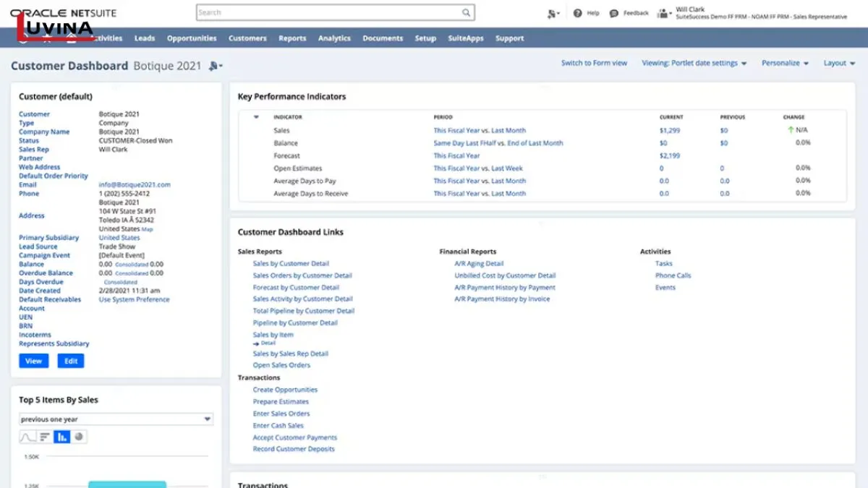Open the Layout dropdown menu
868x488 pixels.
tap(839, 64)
